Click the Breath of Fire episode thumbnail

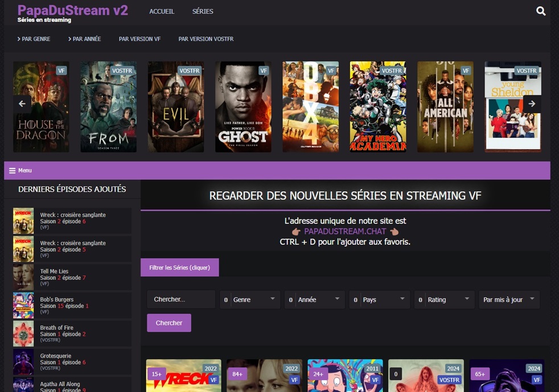click(x=23, y=333)
